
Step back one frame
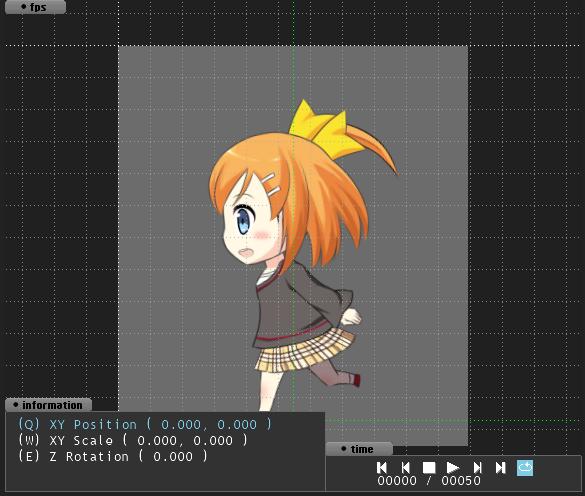pos(406,468)
